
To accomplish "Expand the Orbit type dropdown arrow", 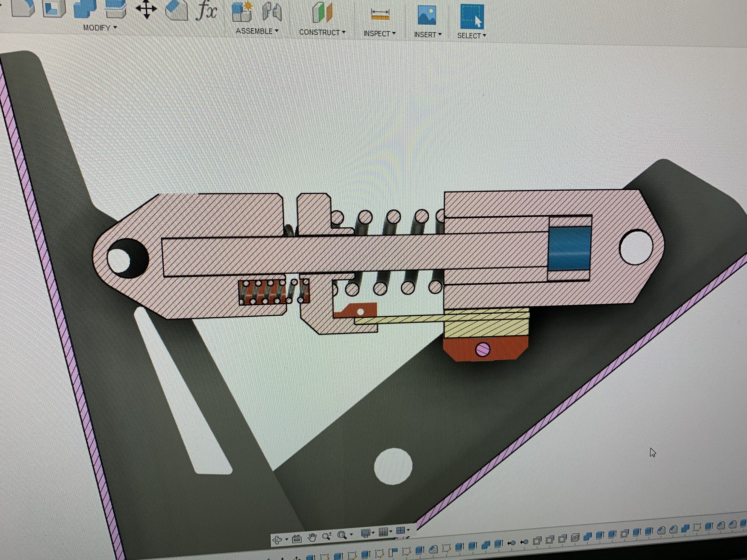I will coord(287,539).
